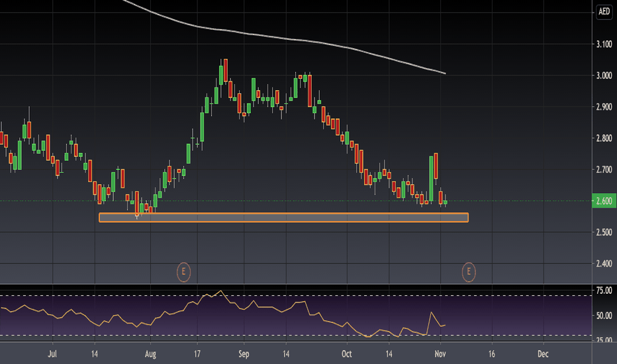
Task: Click the Jul label on time axis
Action: [52, 354]
